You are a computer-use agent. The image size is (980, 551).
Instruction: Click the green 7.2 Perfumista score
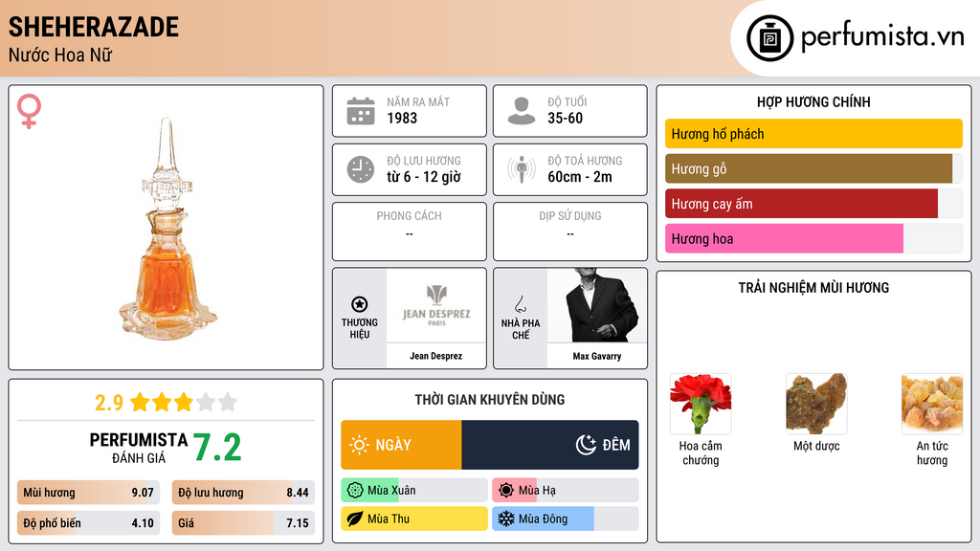pyautogui.click(x=217, y=448)
